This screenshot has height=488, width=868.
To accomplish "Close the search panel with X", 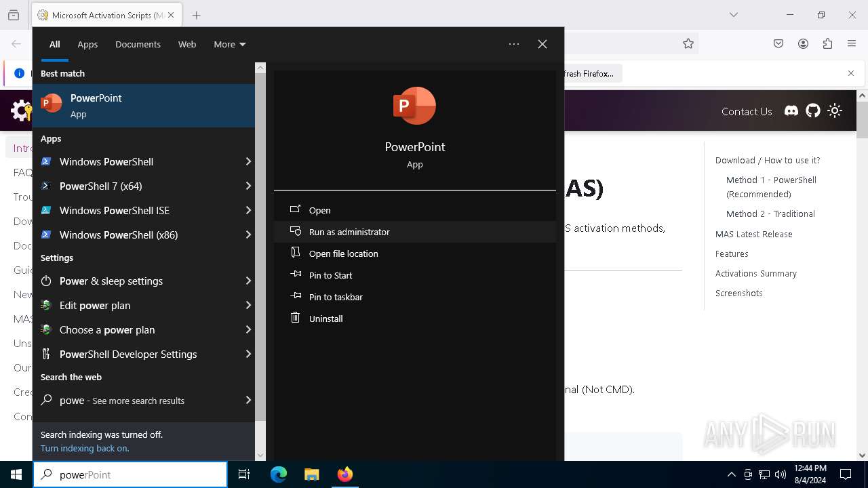I will click(x=542, y=44).
